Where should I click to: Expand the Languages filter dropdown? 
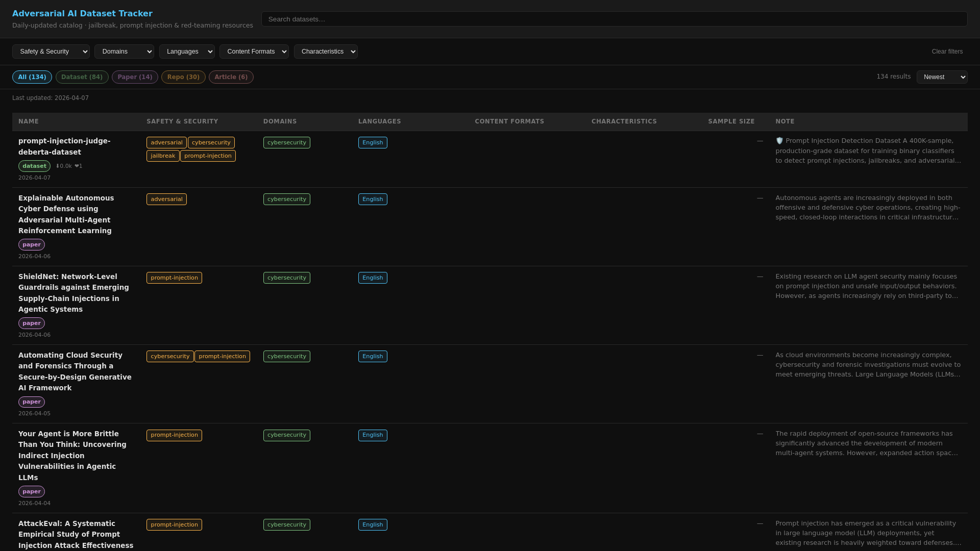(x=187, y=52)
